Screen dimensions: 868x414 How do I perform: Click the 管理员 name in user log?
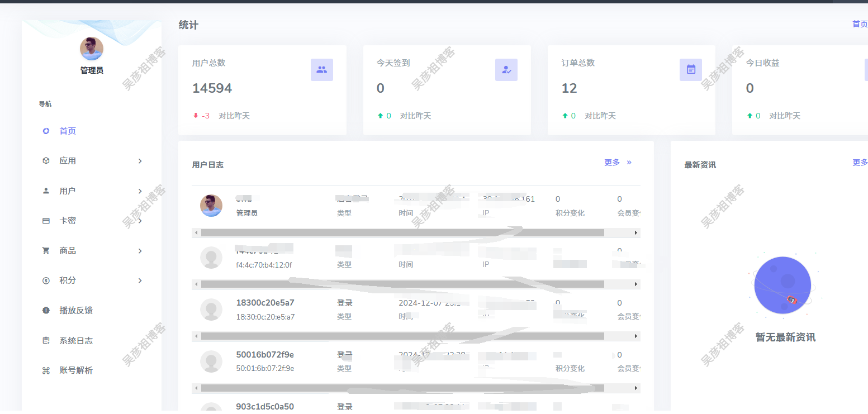(247, 213)
